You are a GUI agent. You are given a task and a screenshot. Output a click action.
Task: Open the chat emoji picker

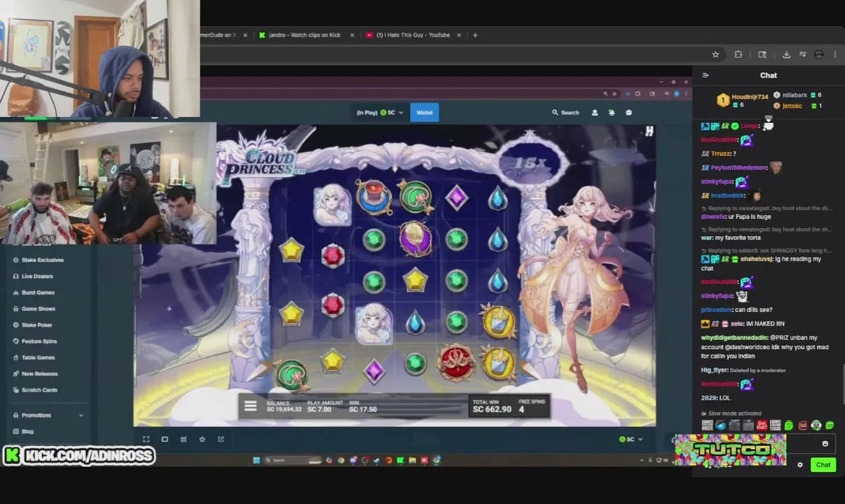coord(825,444)
